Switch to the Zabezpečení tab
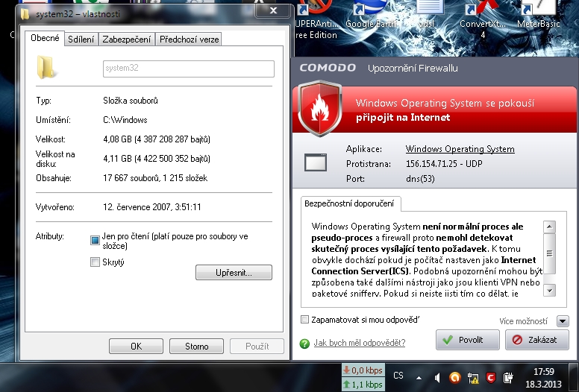This screenshot has width=579, height=392. (x=127, y=39)
